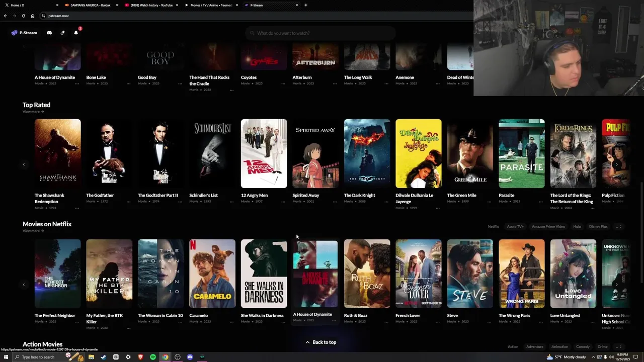
Task: Select the Action genre filter
Action: pos(513,347)
